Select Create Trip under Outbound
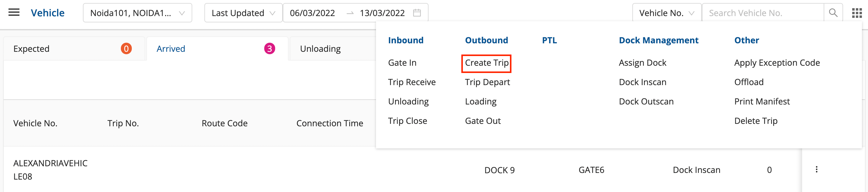 pos(486,63)
